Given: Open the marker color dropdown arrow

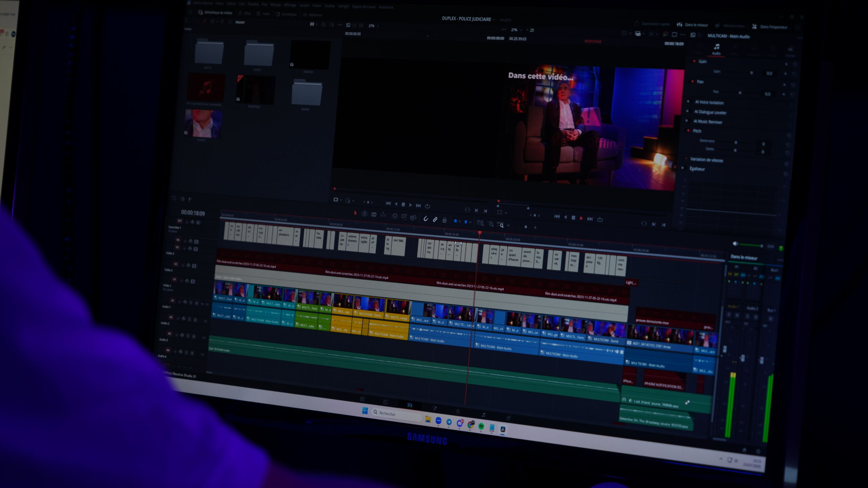Looking at the screenshot, I should click(x=470, y=222).
